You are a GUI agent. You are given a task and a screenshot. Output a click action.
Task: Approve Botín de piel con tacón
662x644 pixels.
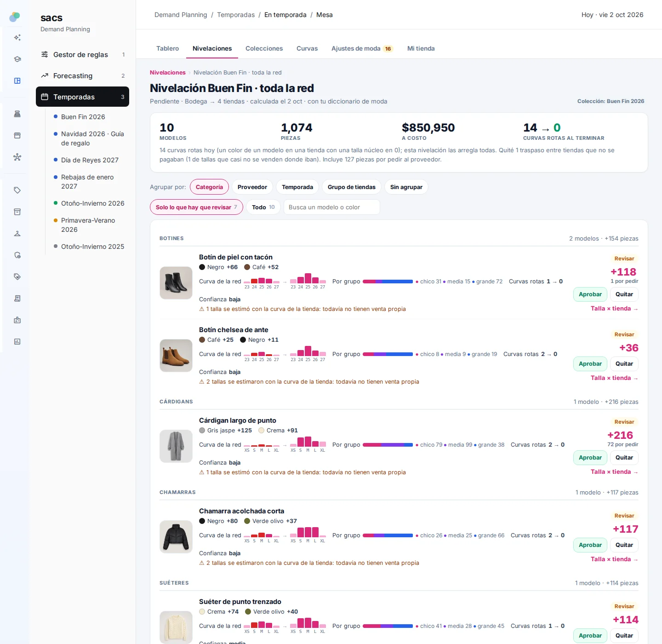[590, 294]
